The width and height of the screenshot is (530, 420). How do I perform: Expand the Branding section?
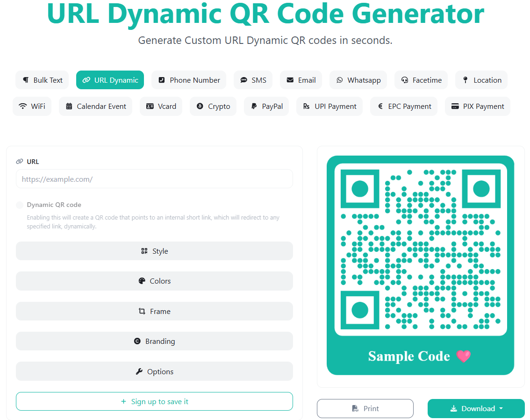154,342
